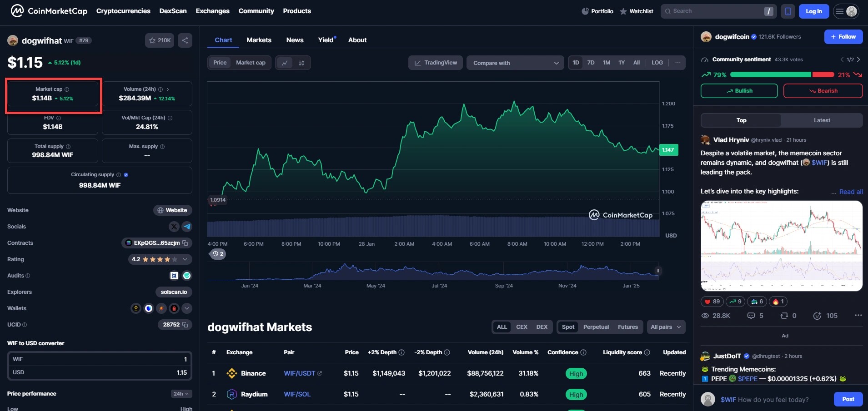Click the right handle of chart range slider
The width and height of the screenshot is (868, 411).
(657, 271)
